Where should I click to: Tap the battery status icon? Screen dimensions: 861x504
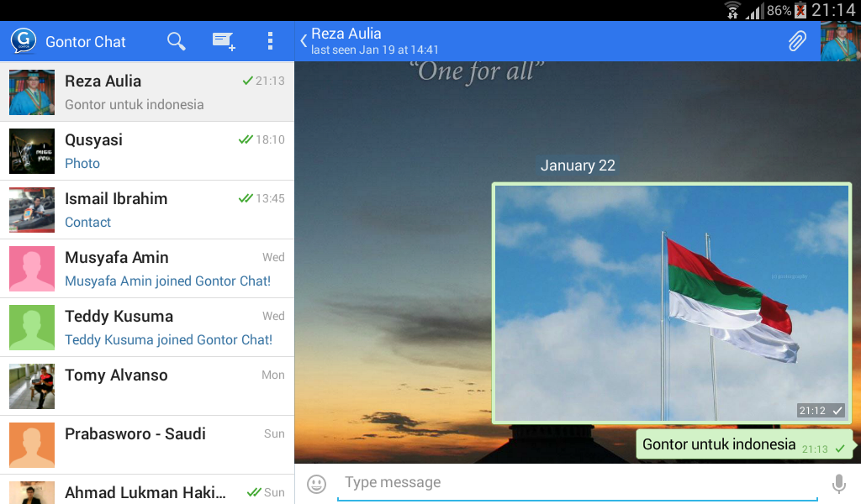(800, 10)
